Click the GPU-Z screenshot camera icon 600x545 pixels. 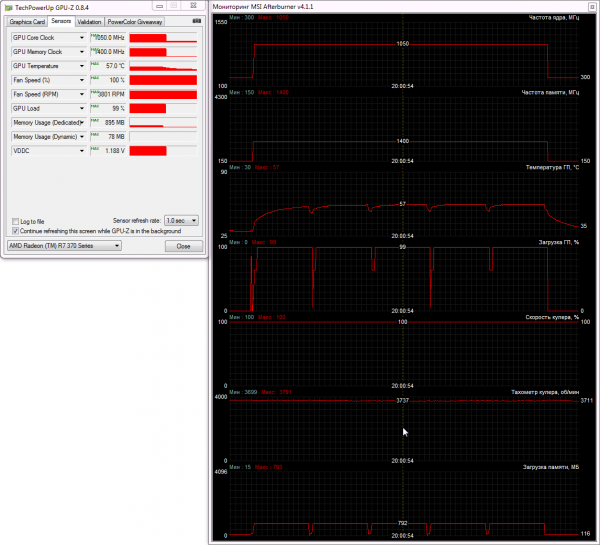click(x=197, y=21)
